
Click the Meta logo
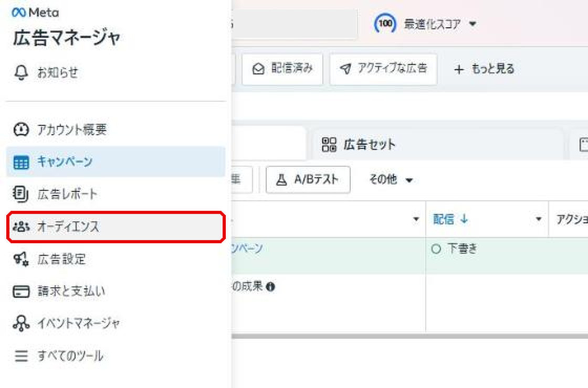click(35, 13)
